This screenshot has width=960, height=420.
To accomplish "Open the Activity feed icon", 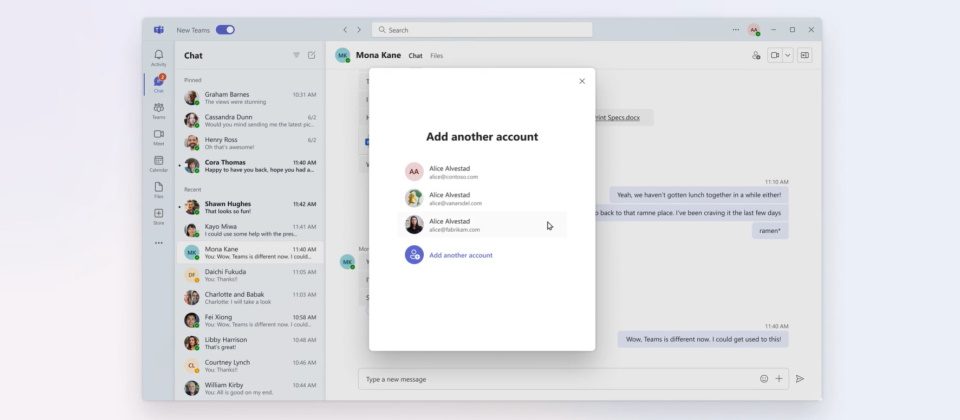I will click(x=158, y=57).
